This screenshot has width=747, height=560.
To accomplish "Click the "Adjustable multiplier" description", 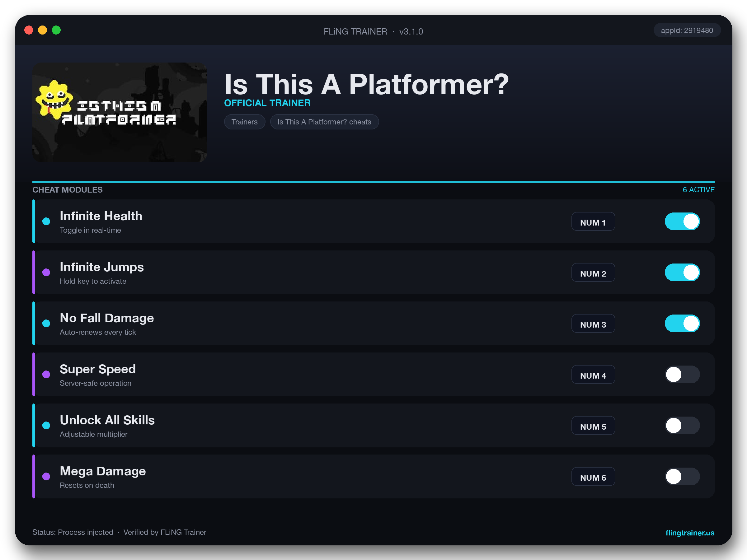I will coord(94,434).
